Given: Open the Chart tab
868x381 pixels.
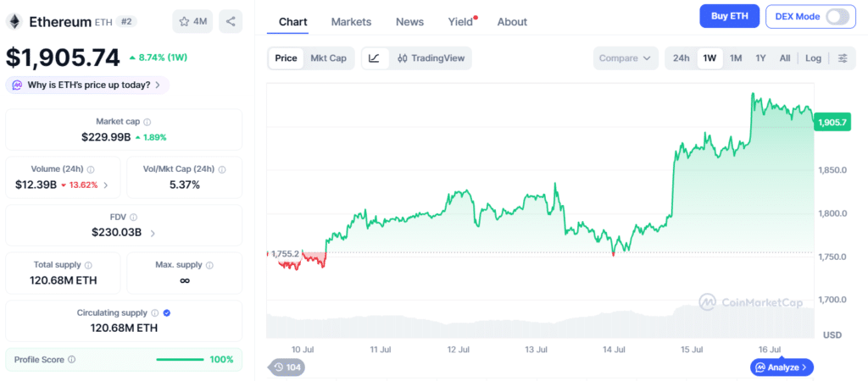Looking at the screenshot, I should [292, 22].
